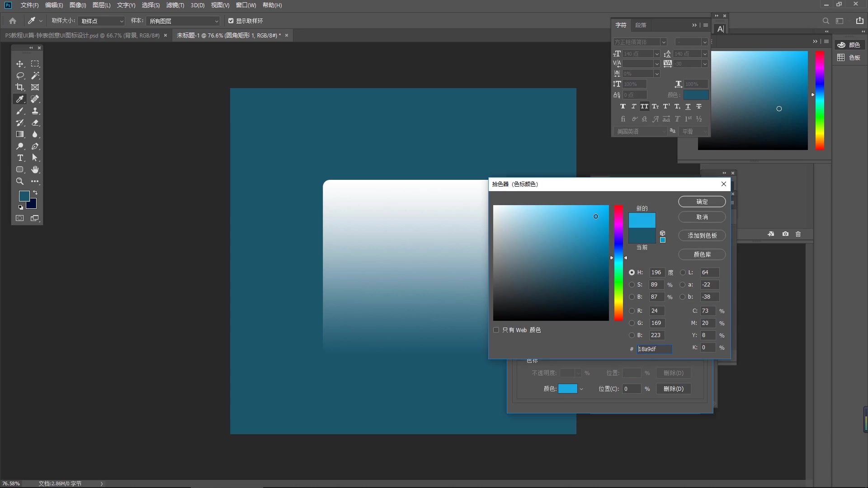Enable the 只有 Web 颜色 checkbox

(496, 330)
